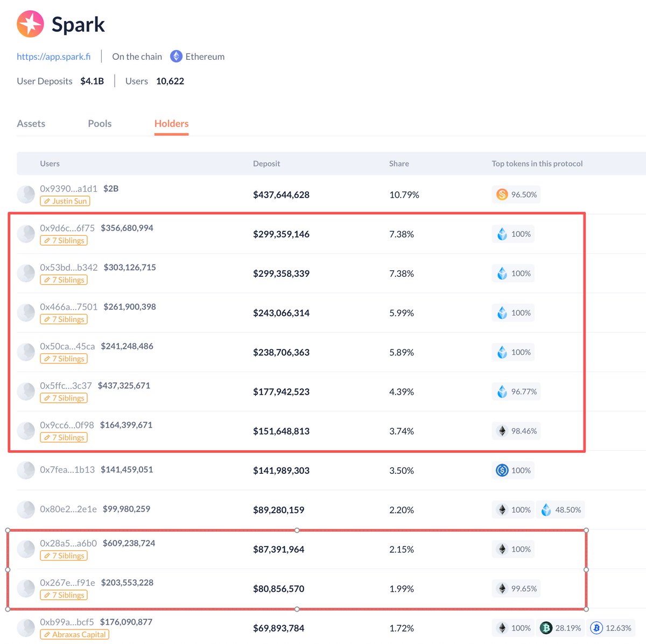Screen dimensions: 646x644
Task: Click avatar of 0x80e2...2e1e
Action: (26, 509)
